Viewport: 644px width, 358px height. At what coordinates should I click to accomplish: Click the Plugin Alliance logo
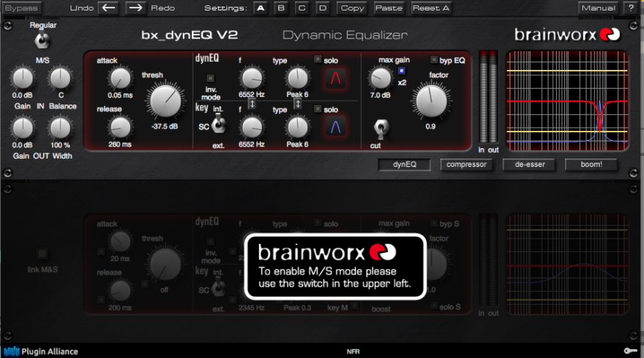tap(41, 351)
